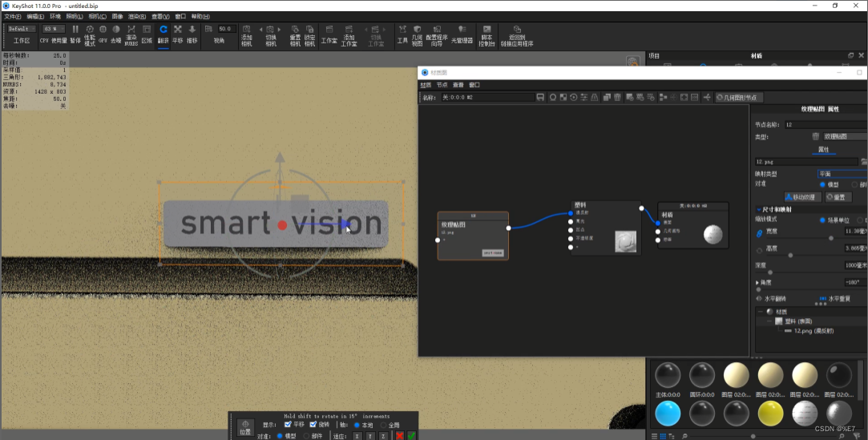Image resolution: width=868 pixels, height=440 pixels.
Task: Open the 脚本控制台 scripting console
Action: tap(486, 30)
